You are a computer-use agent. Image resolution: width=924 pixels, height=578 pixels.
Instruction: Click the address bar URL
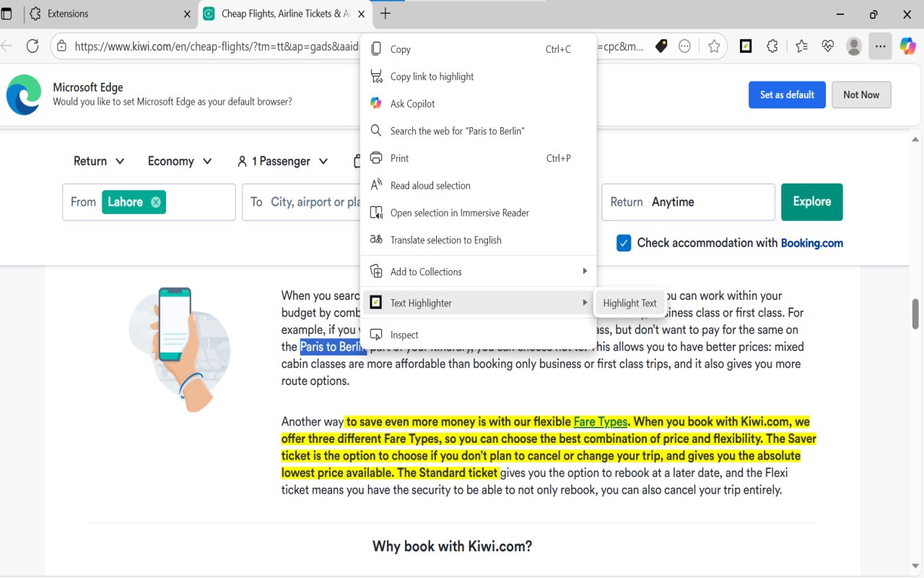pyautogui.click(x=217, y=46)
